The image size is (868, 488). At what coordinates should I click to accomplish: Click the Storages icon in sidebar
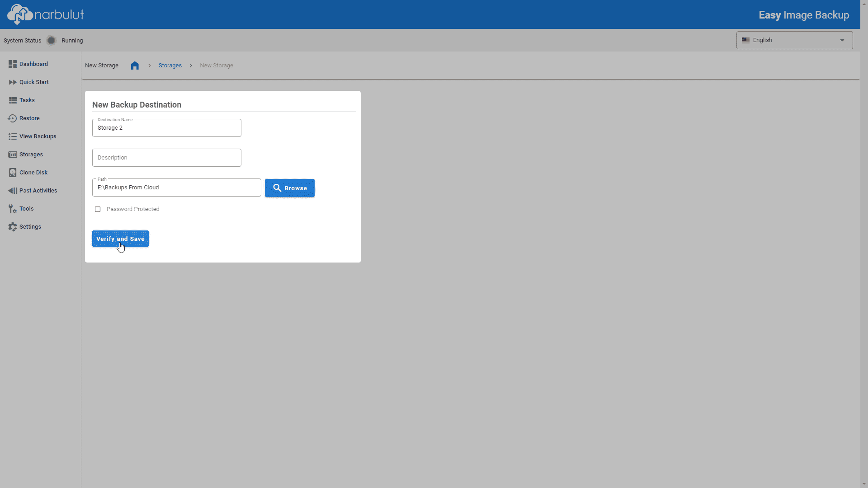pyautogui.click(x=13, y=155)
